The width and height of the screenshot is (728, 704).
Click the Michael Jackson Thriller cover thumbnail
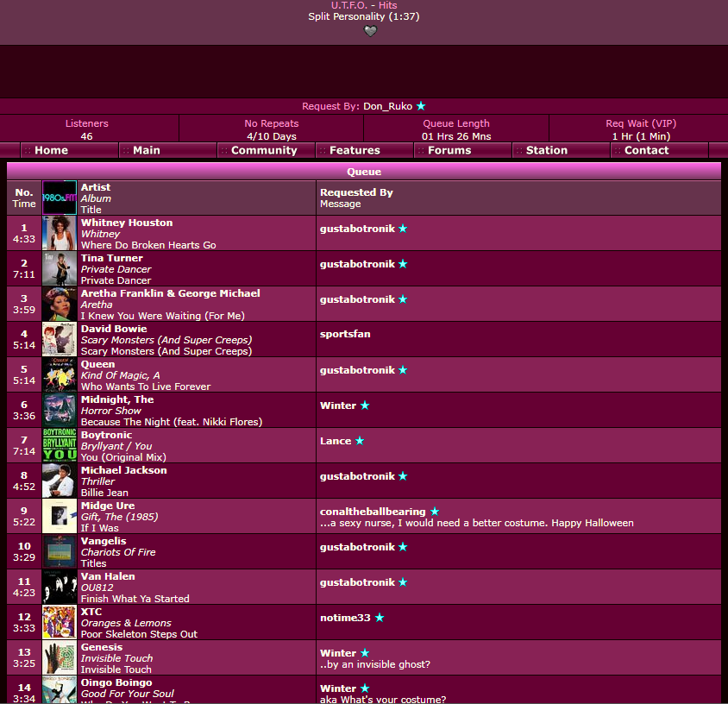60,481
